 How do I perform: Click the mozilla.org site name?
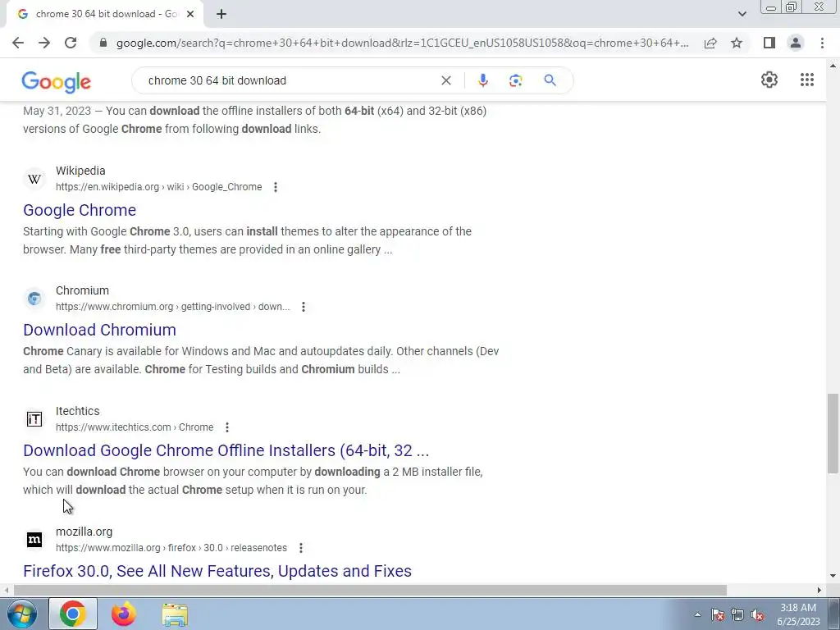point(84,532)
